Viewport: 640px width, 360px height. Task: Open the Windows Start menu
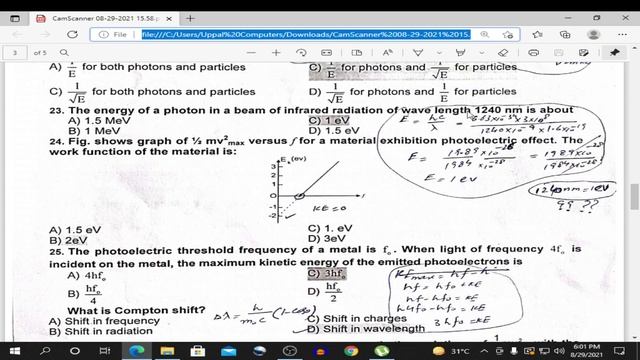(15, 351)
